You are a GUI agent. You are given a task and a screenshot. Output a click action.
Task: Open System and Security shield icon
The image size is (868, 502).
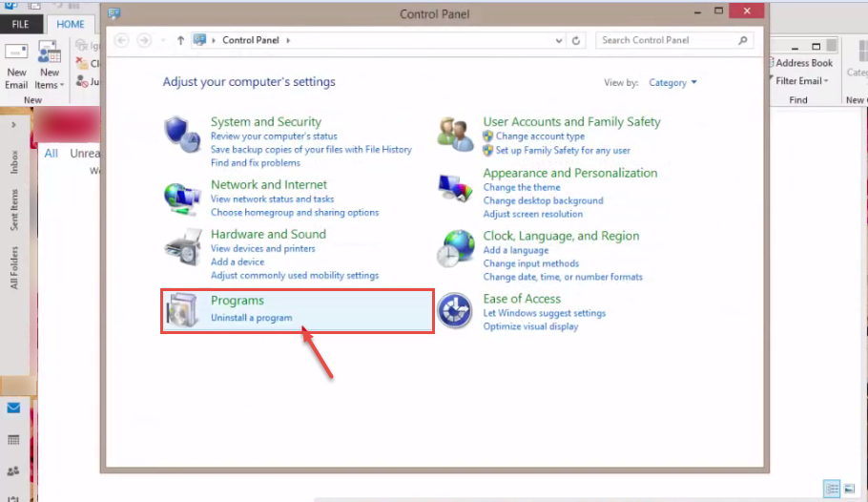click(x=182, y=135)
